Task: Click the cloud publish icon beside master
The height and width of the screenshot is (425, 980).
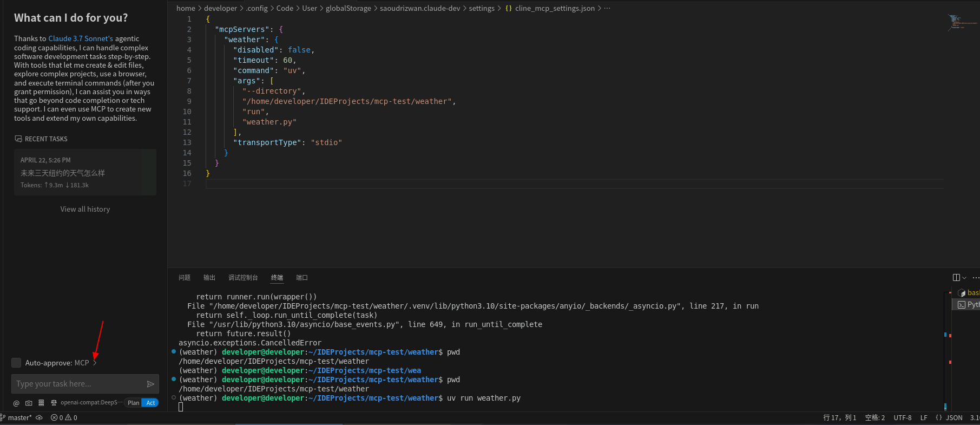Action: pyautogui.click(x=39, y=417)
